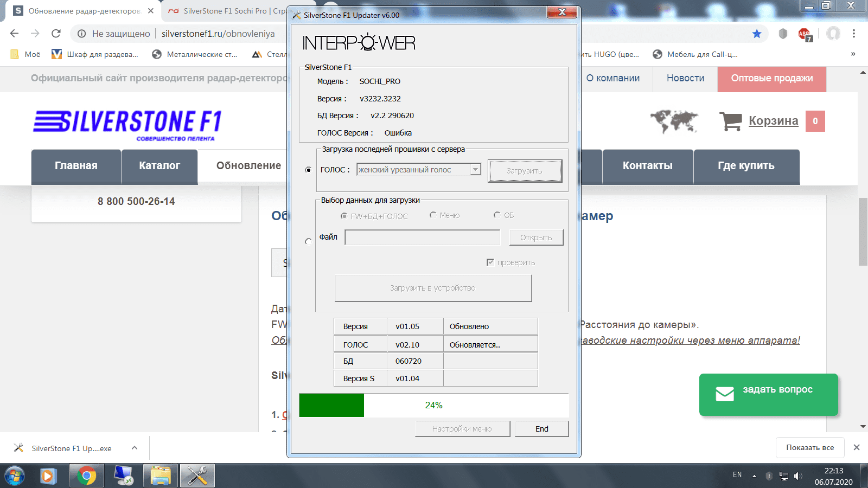Image resolution: width=868 pixels, height=488 pixels.
Task: Open the ABP extension icon
Action: (805, 34)
